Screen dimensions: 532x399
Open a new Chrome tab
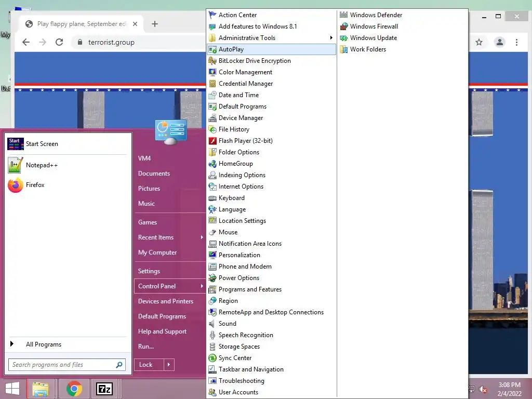[x=155, y=24]
